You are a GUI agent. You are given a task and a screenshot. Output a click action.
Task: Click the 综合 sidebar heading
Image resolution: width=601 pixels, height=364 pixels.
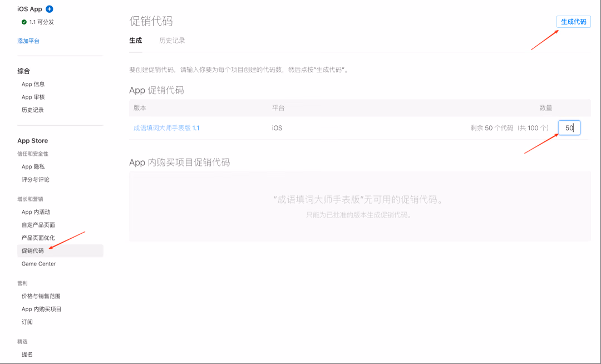pos(23,71)
